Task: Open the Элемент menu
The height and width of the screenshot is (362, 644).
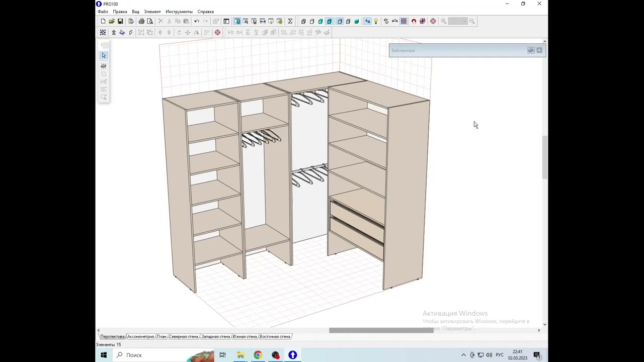Action: [152, 12]
